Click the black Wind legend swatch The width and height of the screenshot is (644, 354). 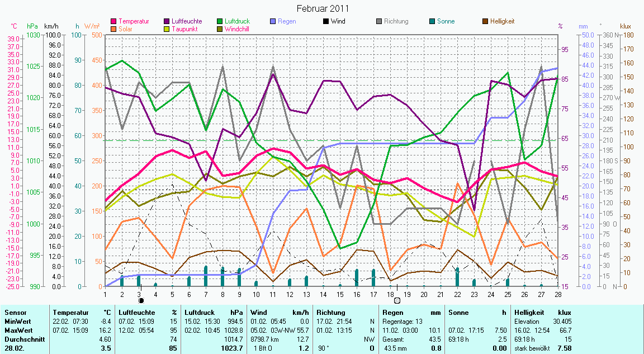[325, 21]
